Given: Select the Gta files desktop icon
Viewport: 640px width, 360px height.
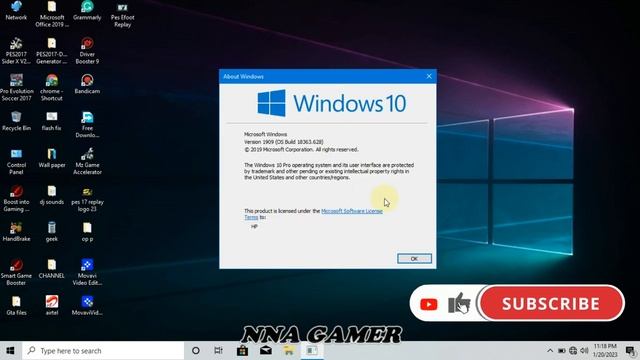Looking at the screenshot, I should (x=16, y=306).
